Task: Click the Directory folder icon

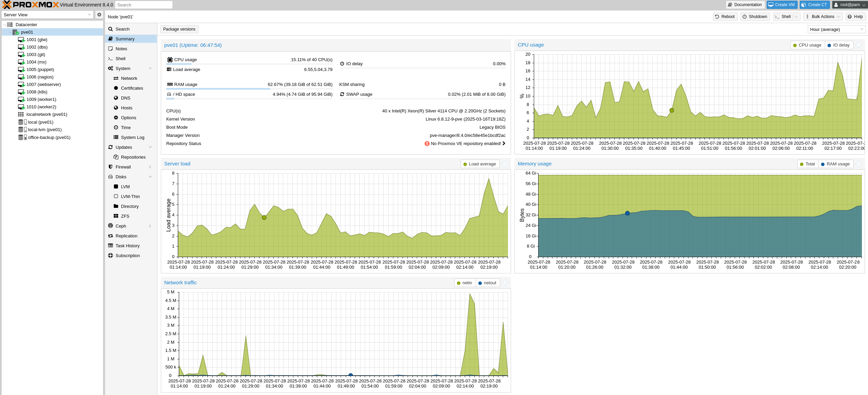Action: point(116,206)
